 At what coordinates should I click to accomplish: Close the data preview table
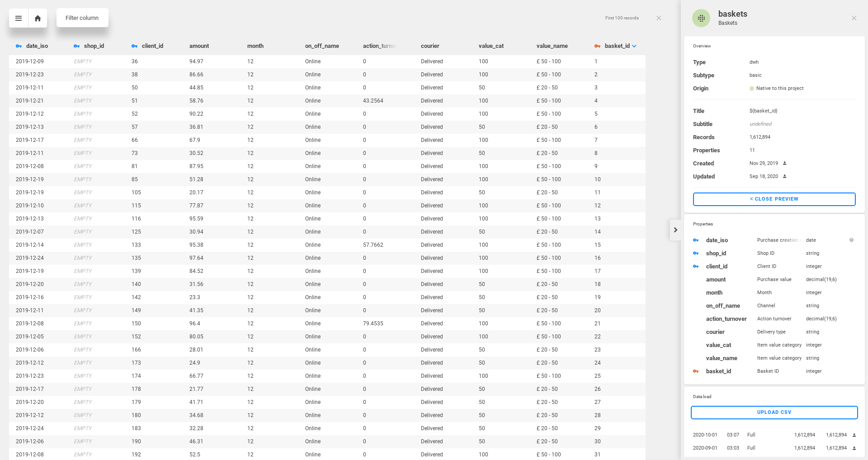[x=659, y=18]
